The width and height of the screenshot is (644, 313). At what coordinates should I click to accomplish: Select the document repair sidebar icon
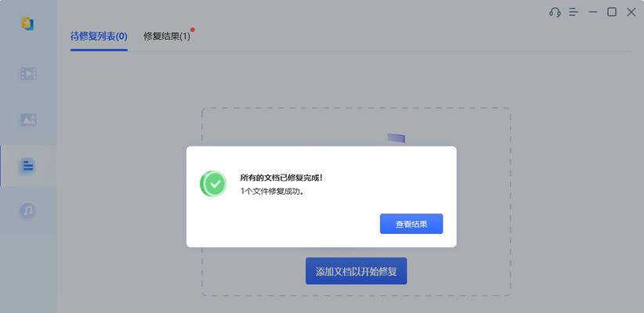28,166
